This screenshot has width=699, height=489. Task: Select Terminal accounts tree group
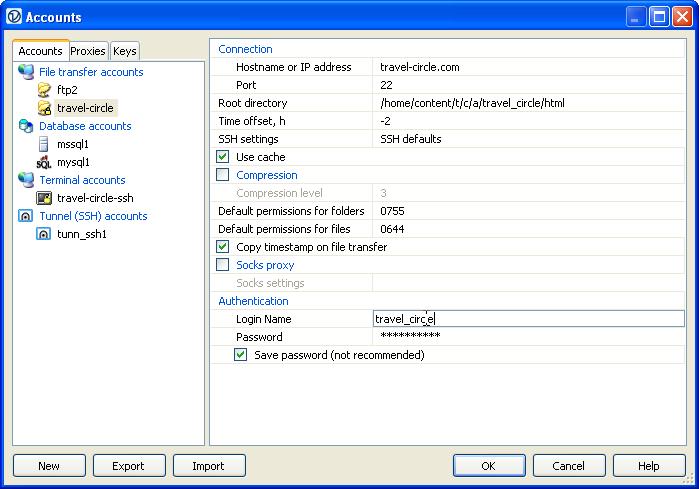[82, 180]
